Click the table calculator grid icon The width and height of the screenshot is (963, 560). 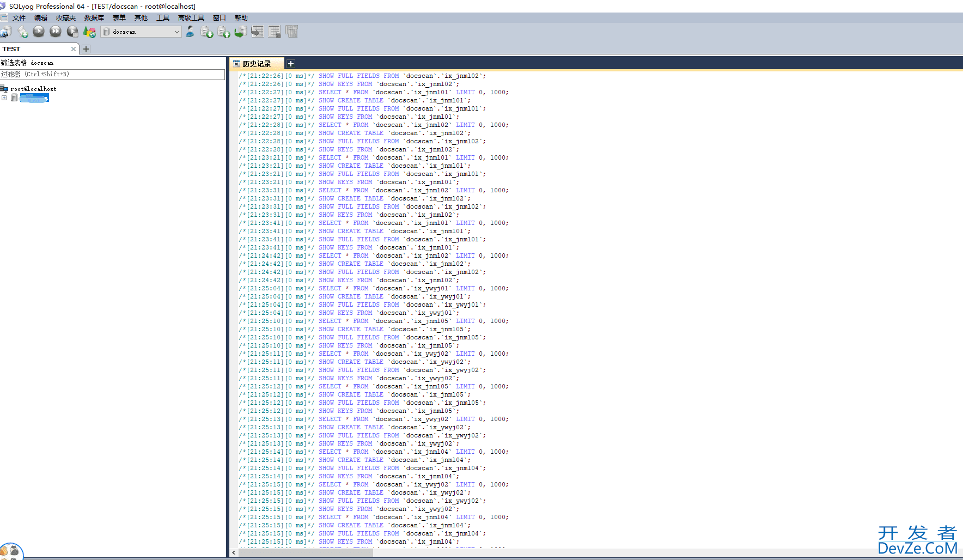pos(275,32)
